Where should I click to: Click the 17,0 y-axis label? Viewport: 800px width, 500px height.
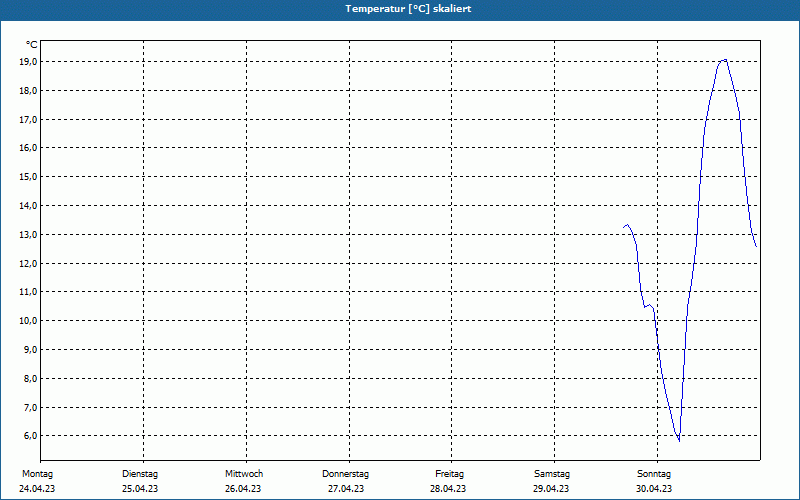click(x=28, y=119)
